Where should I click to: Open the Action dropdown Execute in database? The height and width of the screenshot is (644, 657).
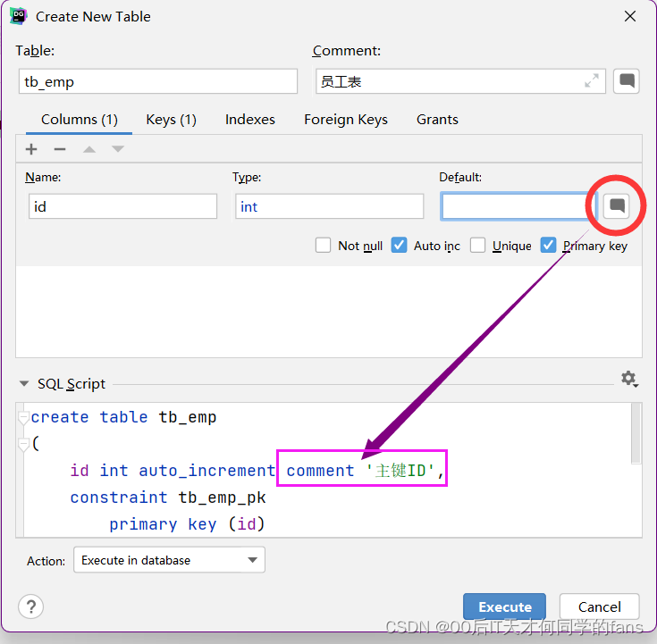(169, 560)
